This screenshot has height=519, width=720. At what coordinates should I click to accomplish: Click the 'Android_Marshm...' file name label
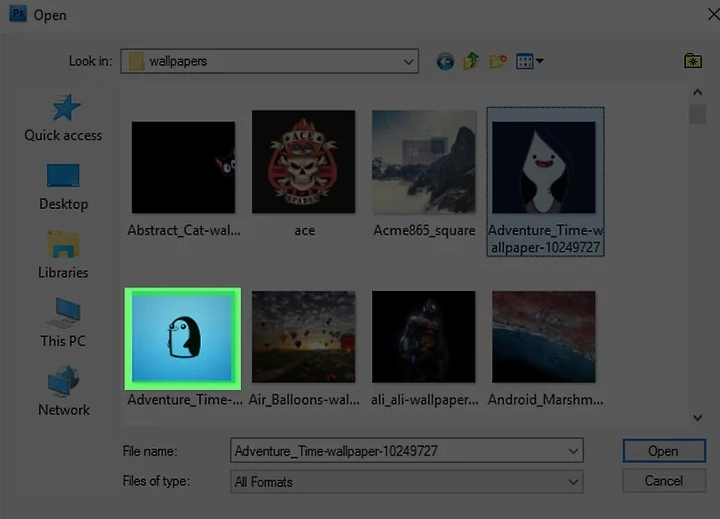click(x=546, y=400)
